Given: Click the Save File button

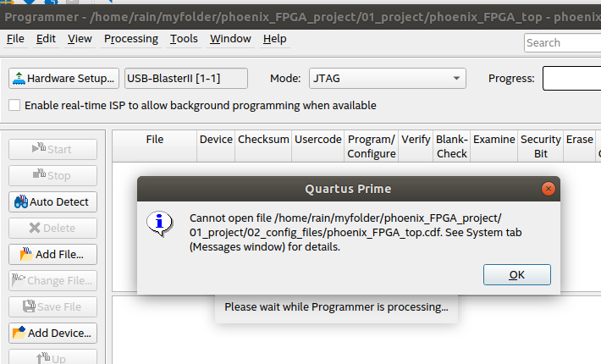Looking at the screenshot, I should [x=52, y=307].
